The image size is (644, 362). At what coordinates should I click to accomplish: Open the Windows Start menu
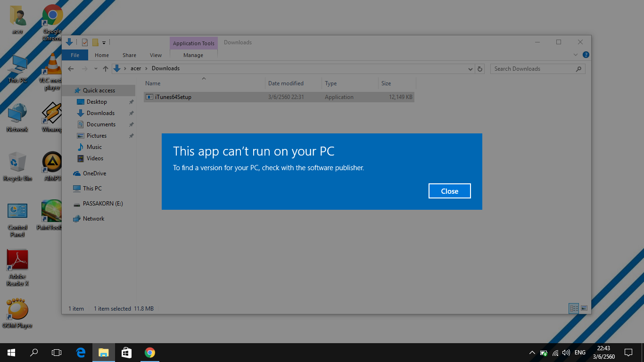point(11,353)
